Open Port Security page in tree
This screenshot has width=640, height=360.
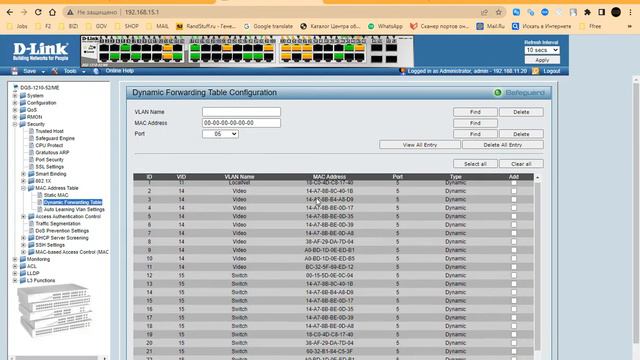[49, 160]
